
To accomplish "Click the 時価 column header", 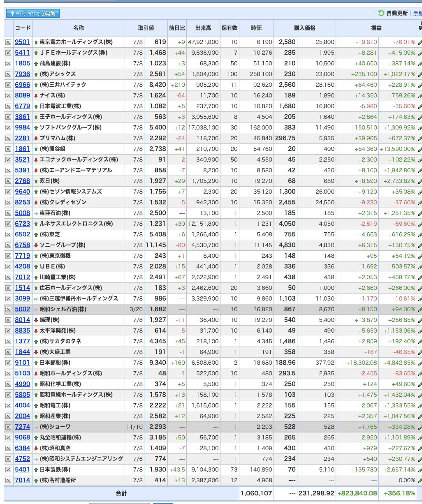I will [256, 28].
